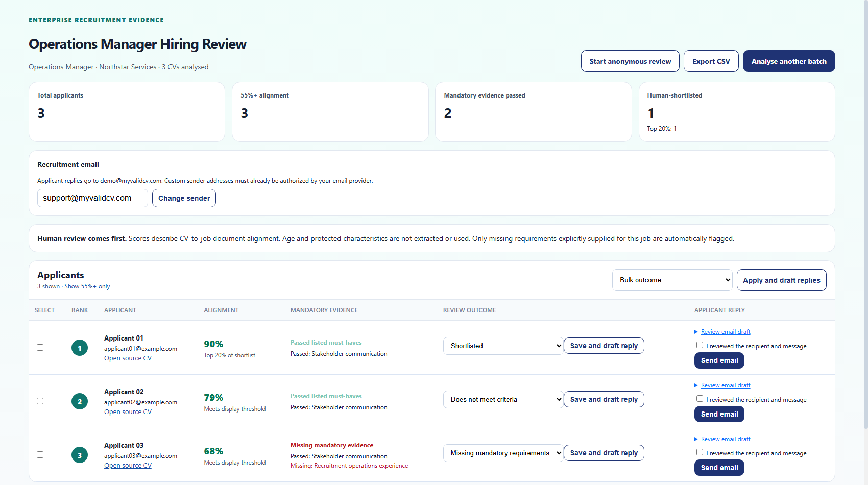Click applicant02@example.com email text
This screenshot has height=485, width=868.
(x=140, y=402)
